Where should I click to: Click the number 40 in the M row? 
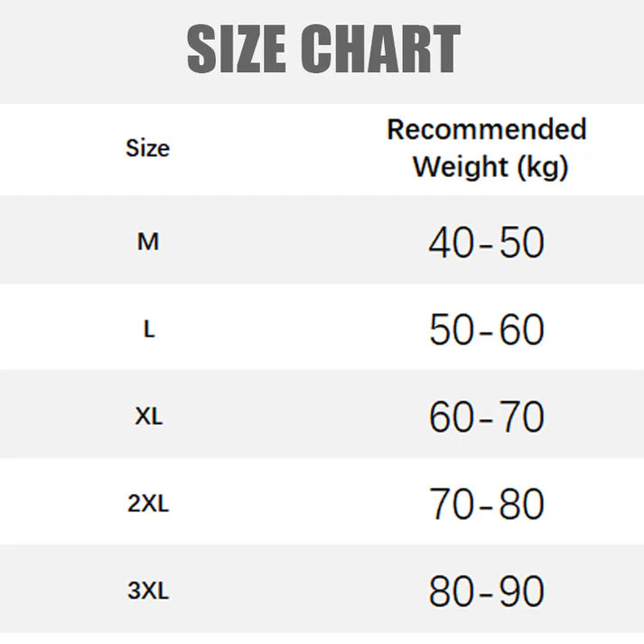[x=451, y=243]
